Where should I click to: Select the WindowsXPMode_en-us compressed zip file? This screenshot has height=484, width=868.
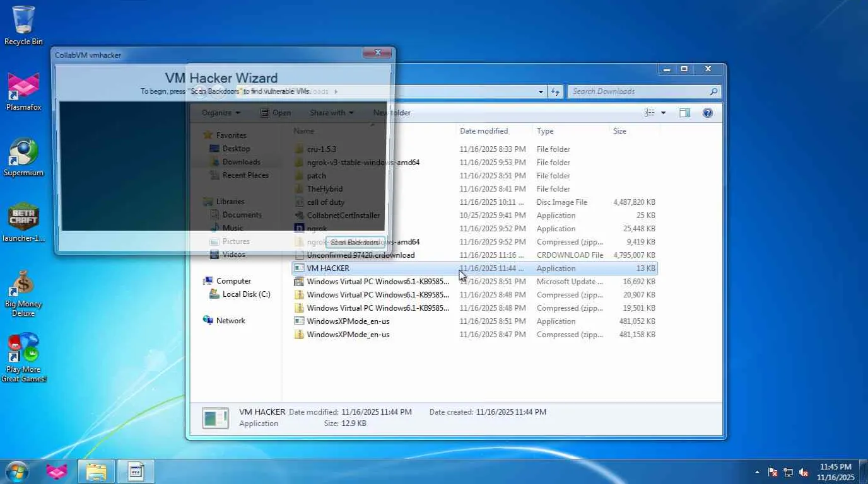[474, 335]
